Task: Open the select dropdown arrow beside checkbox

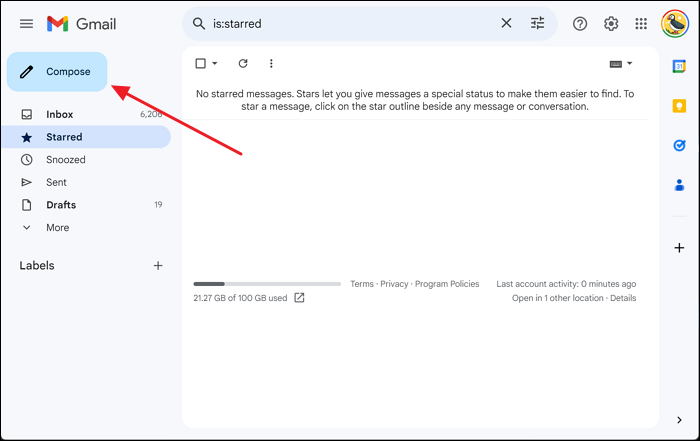Action: click(x=215, y=63)
